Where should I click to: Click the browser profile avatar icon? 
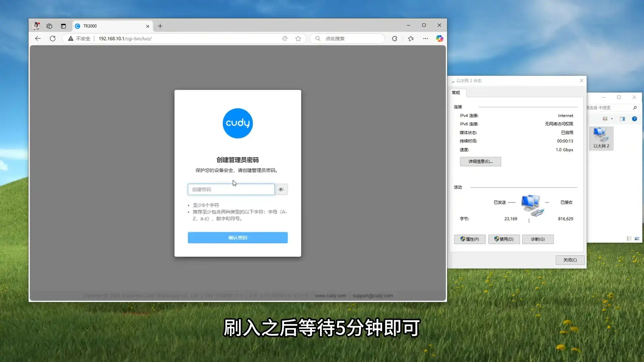coord(36,26)
